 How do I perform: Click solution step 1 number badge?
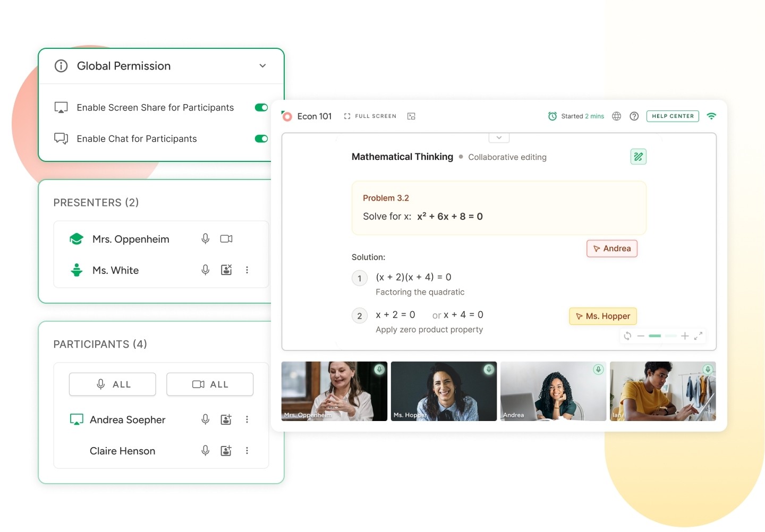click(x=360, y=278)
